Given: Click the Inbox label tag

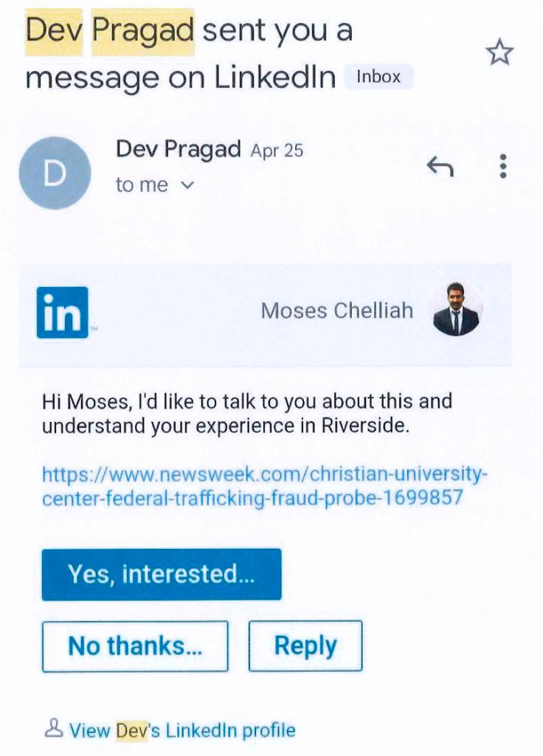Looking at the screenshot, I should pyautogui.click(x=378, y=77).
